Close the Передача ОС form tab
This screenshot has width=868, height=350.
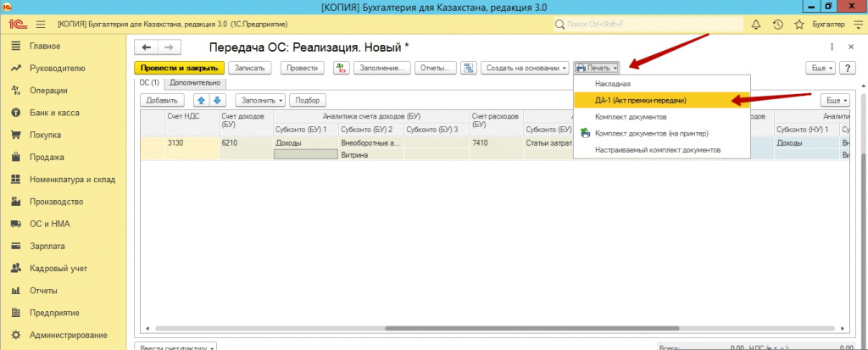coord(851,47)
